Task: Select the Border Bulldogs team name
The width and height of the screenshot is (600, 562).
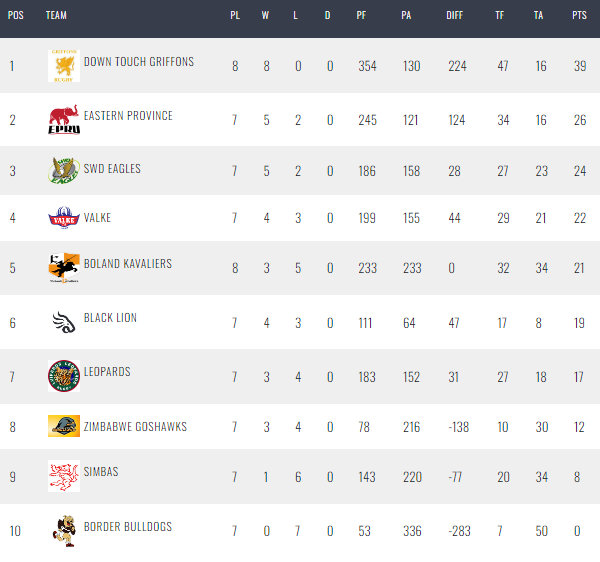Action: (128, 526)
